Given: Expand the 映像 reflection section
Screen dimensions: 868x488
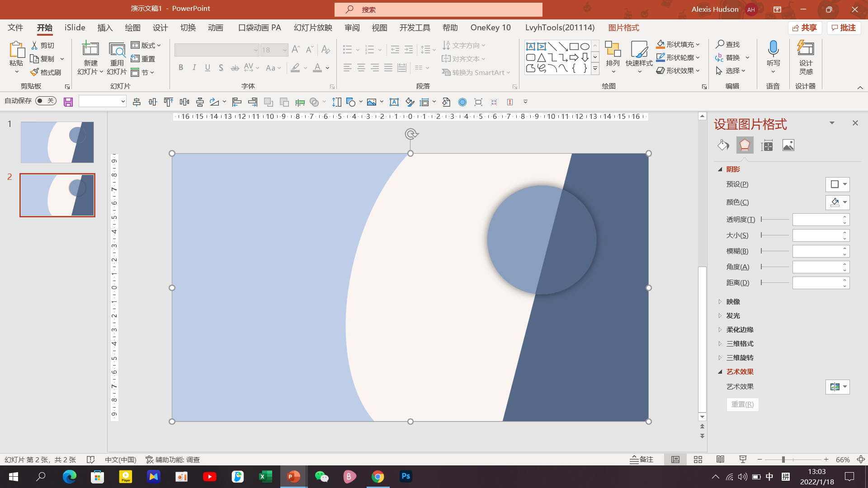Looking at the screenshot, I should [732, 302].
